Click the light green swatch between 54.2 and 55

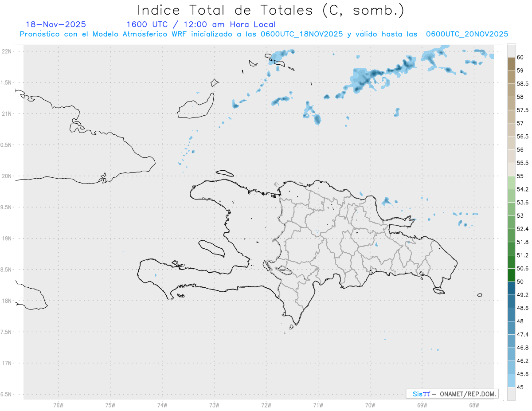pos(511,183)
